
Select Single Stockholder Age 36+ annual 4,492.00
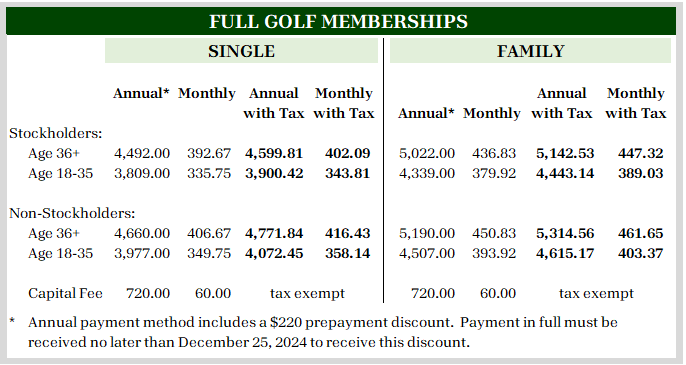142,153
